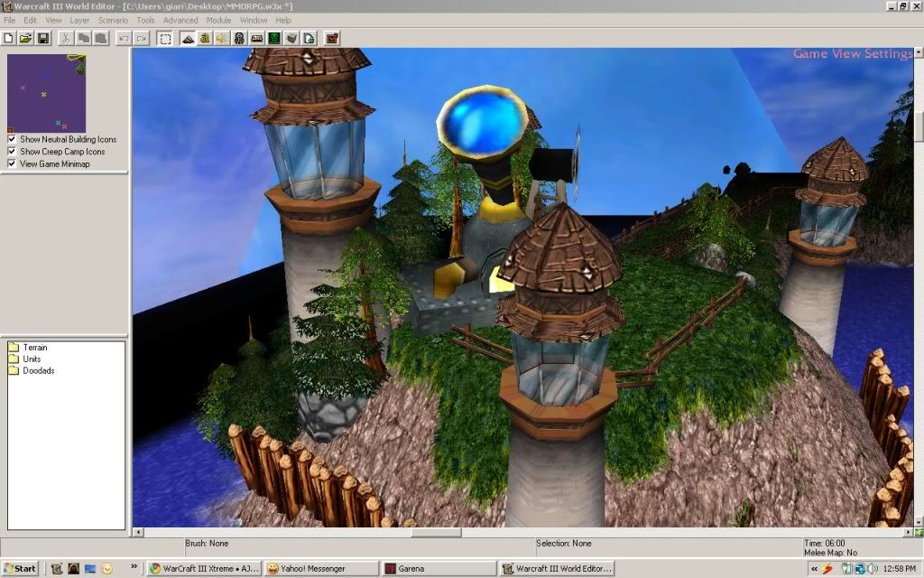Click the taskbar clock 12:58 PM

(x=900, y=569)
